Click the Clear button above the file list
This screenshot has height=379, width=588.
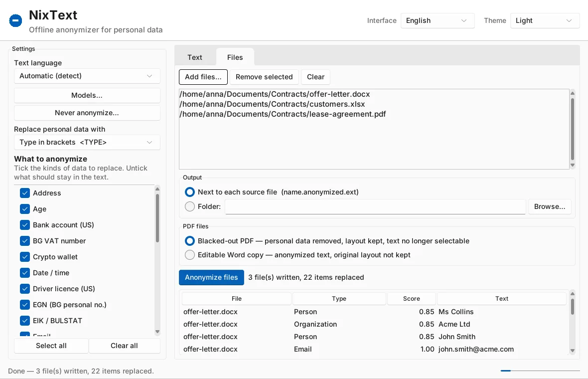(x=316, y=77)
